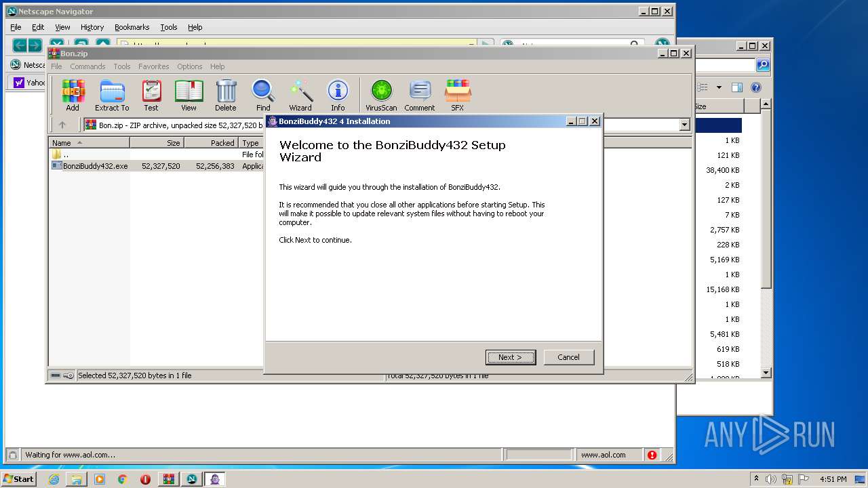Click the volume speaker tray icon
Screen dimensions: 868x488
pos(771,479)
